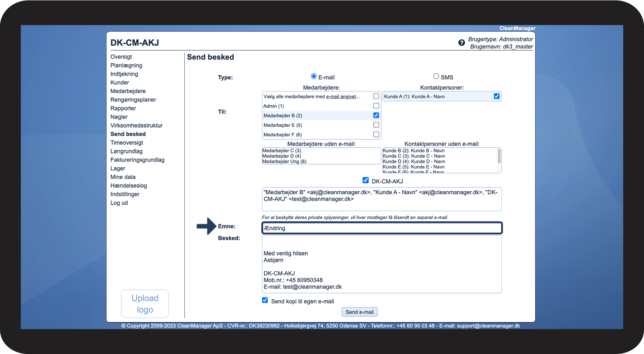
Task: Open Indstillinger from the sidebar
Action: (125, 194)
